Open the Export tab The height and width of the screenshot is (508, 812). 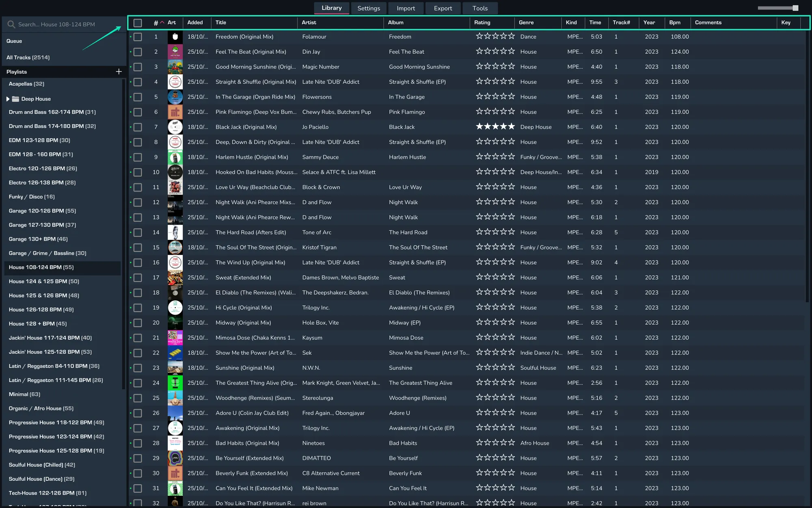(443, 8)
